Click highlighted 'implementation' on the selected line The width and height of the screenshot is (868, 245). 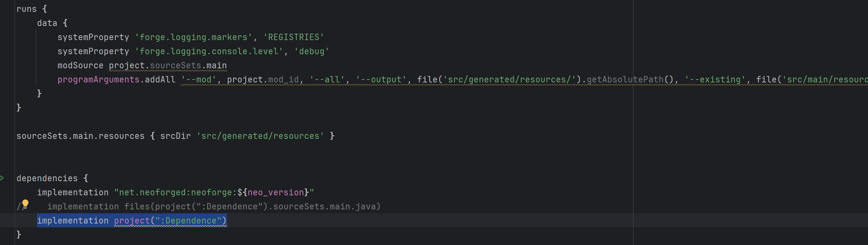pos(73,221)
